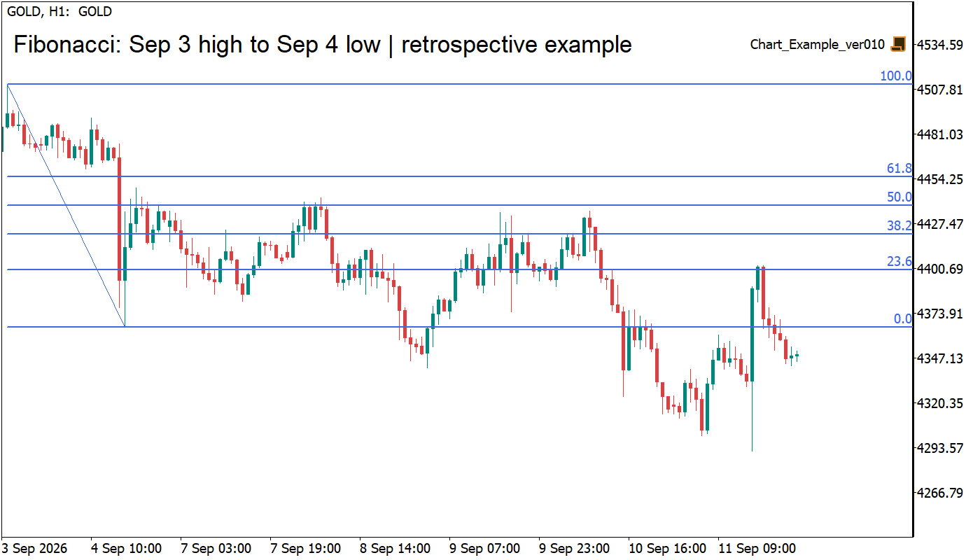Select the '4 Sep 10:00' time label

point(126,548)
